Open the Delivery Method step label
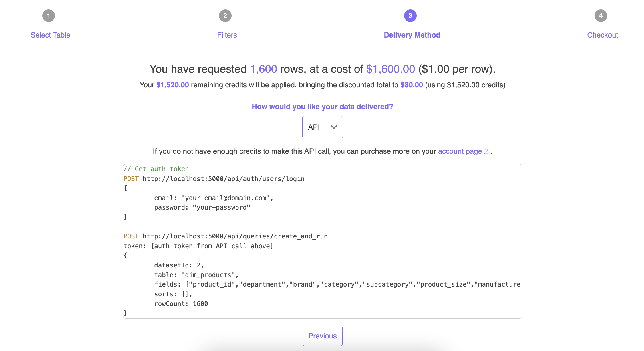Screen dimensions: 644x351 click(412, 35)
